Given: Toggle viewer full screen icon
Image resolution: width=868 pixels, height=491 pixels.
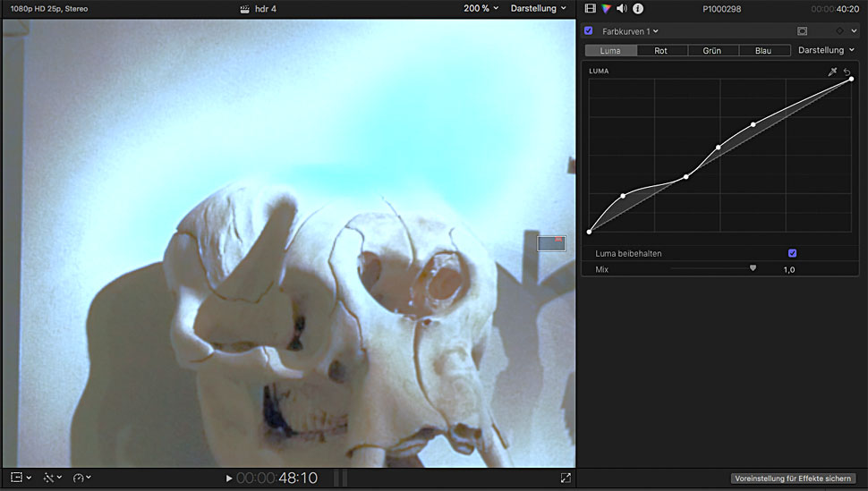Looking at the screenshot, I should (566, 478).
